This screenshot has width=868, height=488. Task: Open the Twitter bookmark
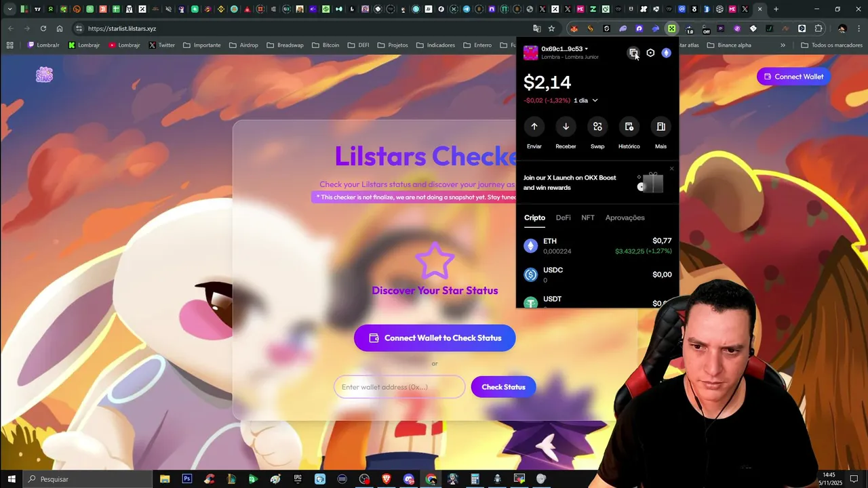(x=161, y=45)
